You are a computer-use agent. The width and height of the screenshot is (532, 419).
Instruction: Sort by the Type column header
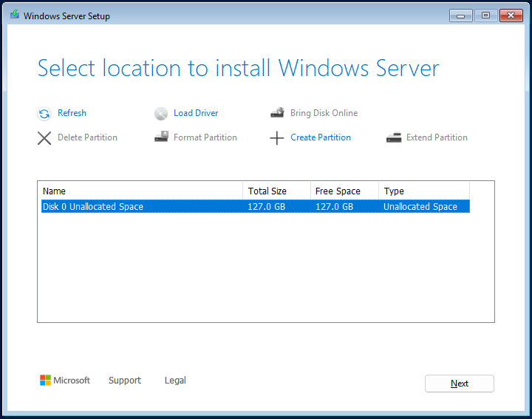pyautogui.click(x=424, y=191)
